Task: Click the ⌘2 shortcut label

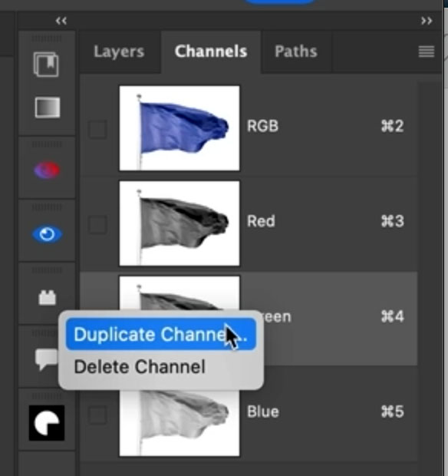Action: pos(393,126)
